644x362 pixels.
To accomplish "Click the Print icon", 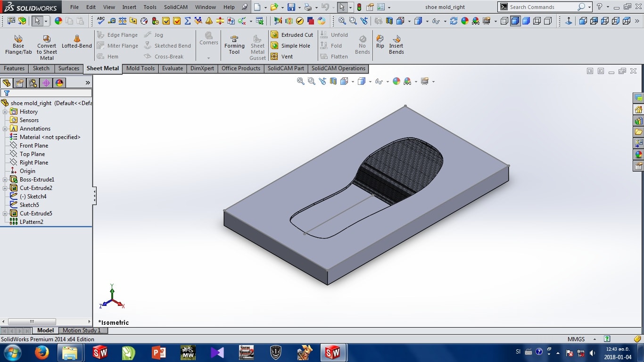I will pos(308,7).
